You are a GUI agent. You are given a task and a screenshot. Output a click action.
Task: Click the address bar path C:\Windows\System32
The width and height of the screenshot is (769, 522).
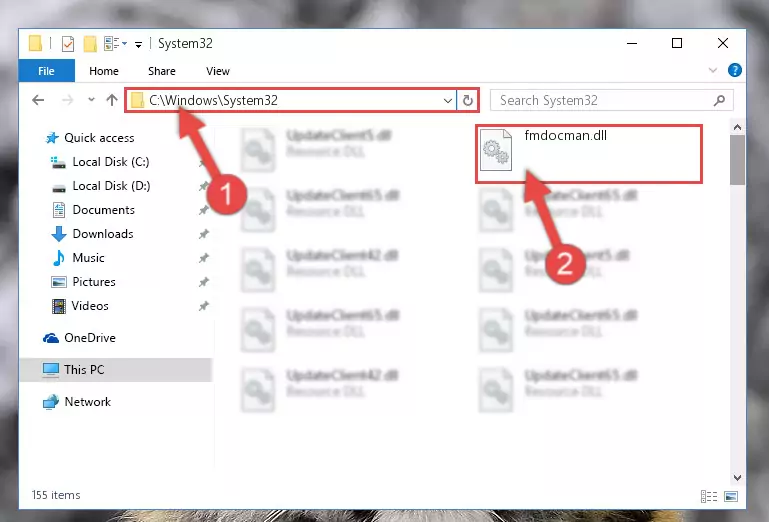pyautogui.click(x=214, y=100)
